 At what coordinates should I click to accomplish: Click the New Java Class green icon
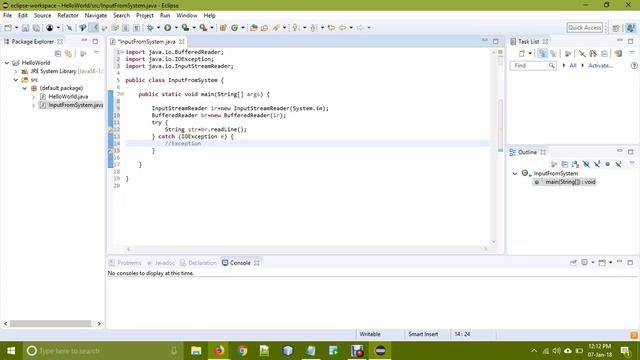click(235, 28)
